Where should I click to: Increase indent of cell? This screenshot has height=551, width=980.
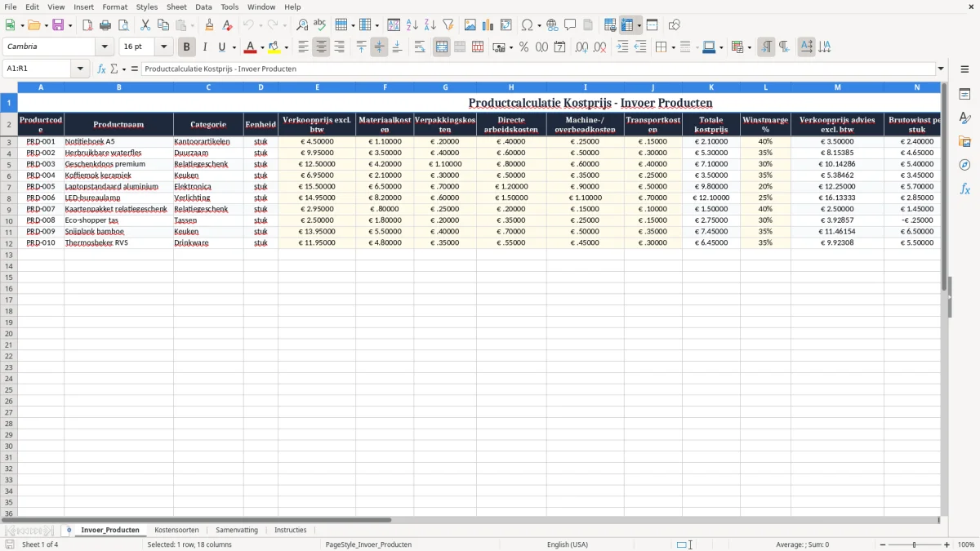[622, 47]
